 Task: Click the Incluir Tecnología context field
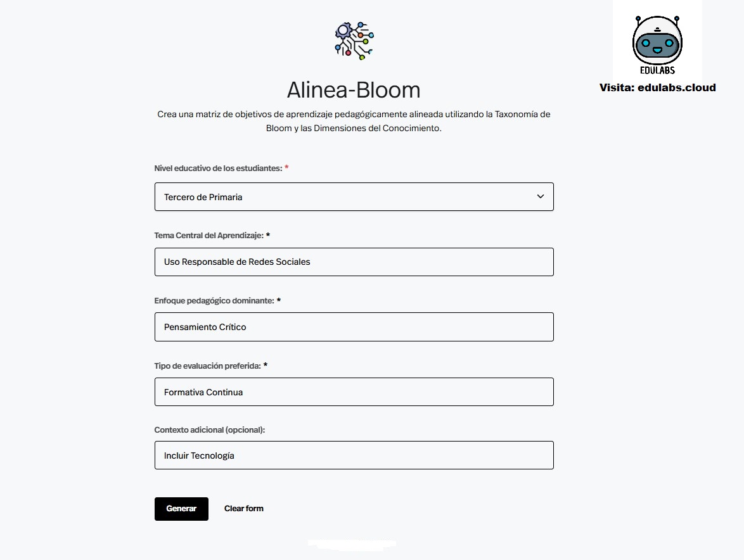tap(354, 455)
